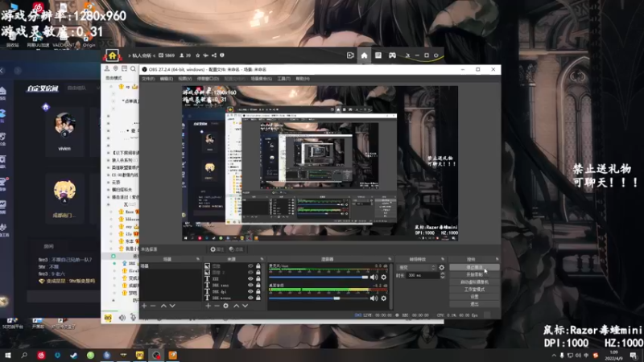Open the gamepad icon in YY top bar

click(392, 56)
